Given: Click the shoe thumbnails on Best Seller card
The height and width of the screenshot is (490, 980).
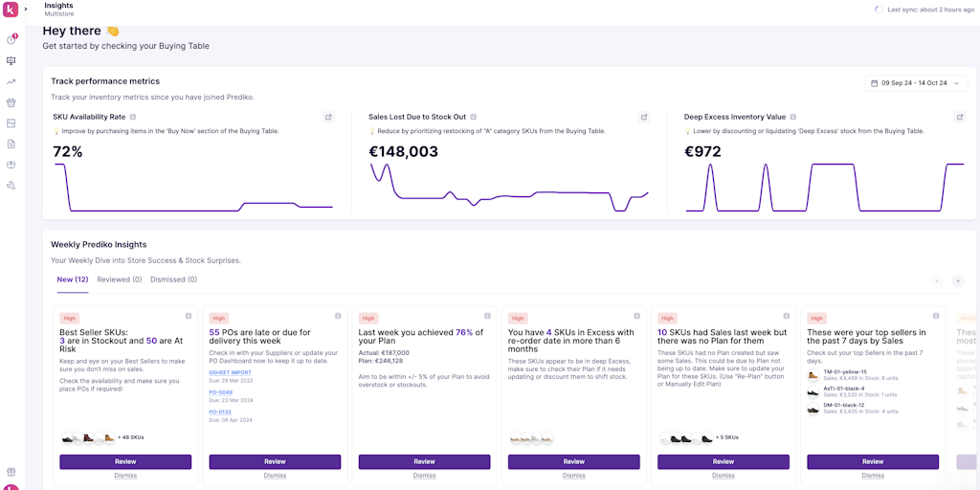Looking at the screenshot, I should point(88,437).
